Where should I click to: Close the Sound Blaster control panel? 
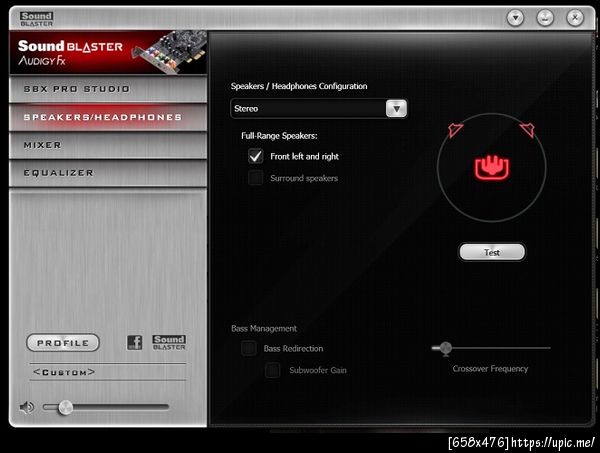pyautogui.click(x=575, y=18)
